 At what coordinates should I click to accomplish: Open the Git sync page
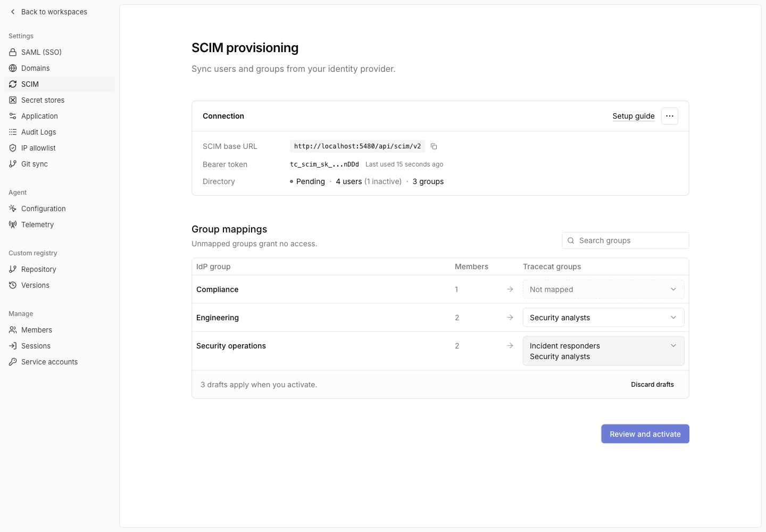tap(60, 164)
